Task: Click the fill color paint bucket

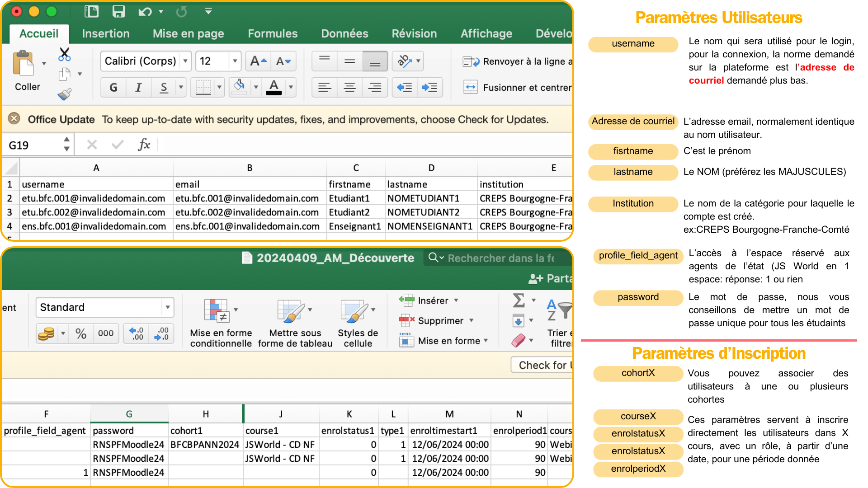Action: coord(239,87)
